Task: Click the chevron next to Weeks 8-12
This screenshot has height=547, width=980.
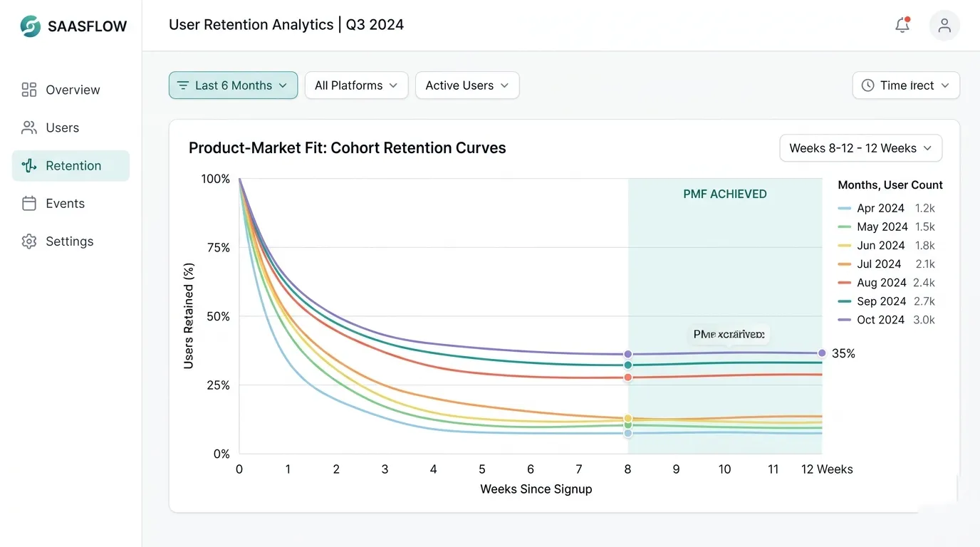Action: (x=927, y=148)
